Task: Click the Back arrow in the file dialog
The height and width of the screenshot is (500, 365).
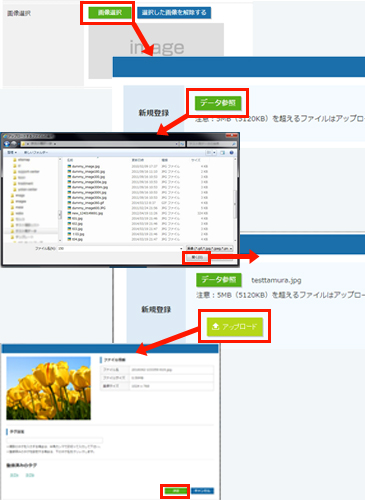Action: (7, 144)
